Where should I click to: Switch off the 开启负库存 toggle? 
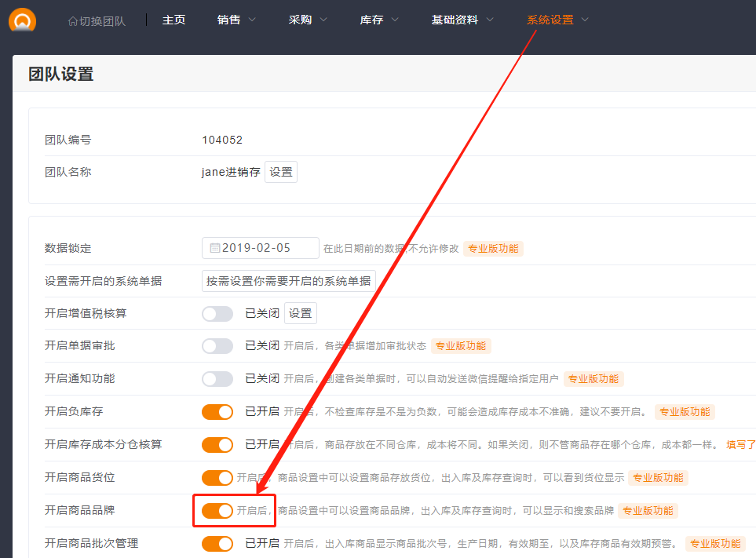(x=217, y=412)
